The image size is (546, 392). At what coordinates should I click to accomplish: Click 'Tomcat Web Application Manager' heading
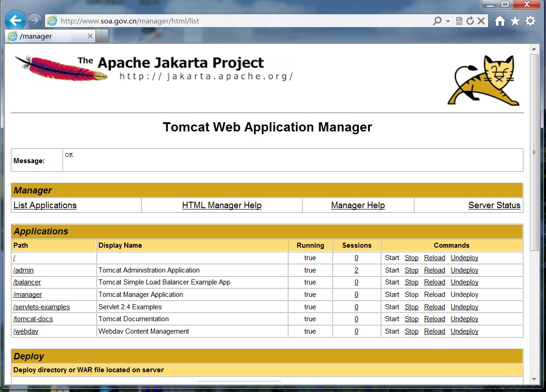[x=267, y=127]
